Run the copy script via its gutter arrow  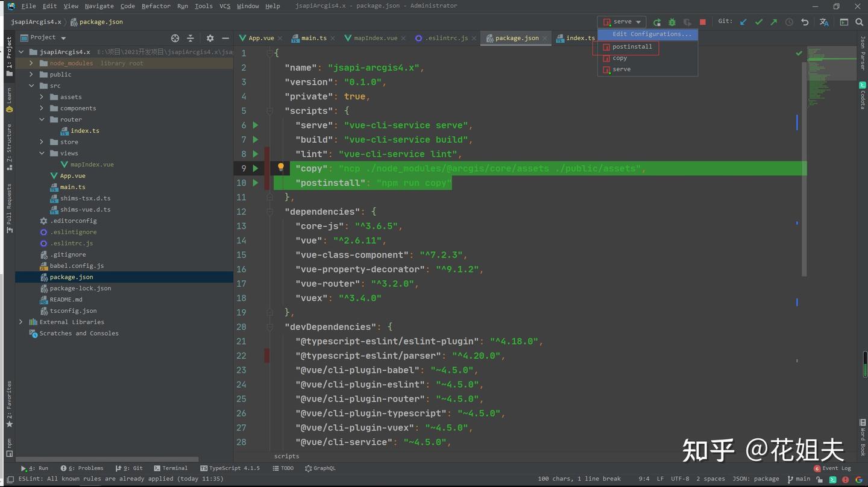[255, 168]
